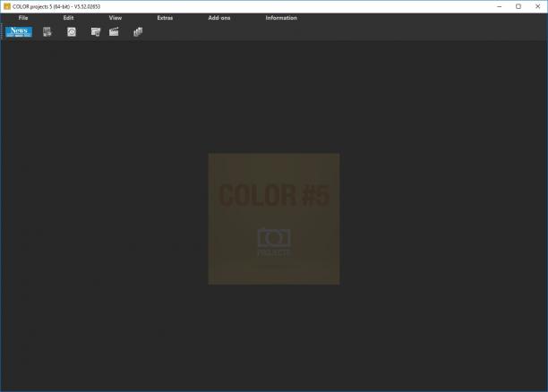Screen dimensions: 548x392
Task: Click the stacked images batch icon
Action: click(138, 32)
